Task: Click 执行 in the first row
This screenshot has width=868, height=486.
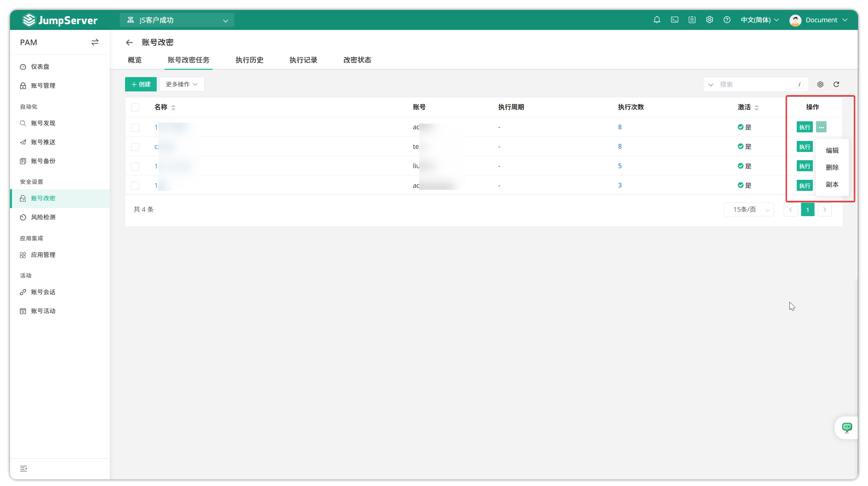Action: point(804,127)
